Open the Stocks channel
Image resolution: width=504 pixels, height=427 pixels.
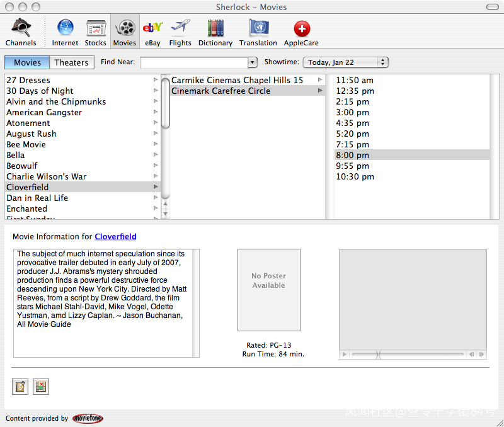[x=96, y=32]
